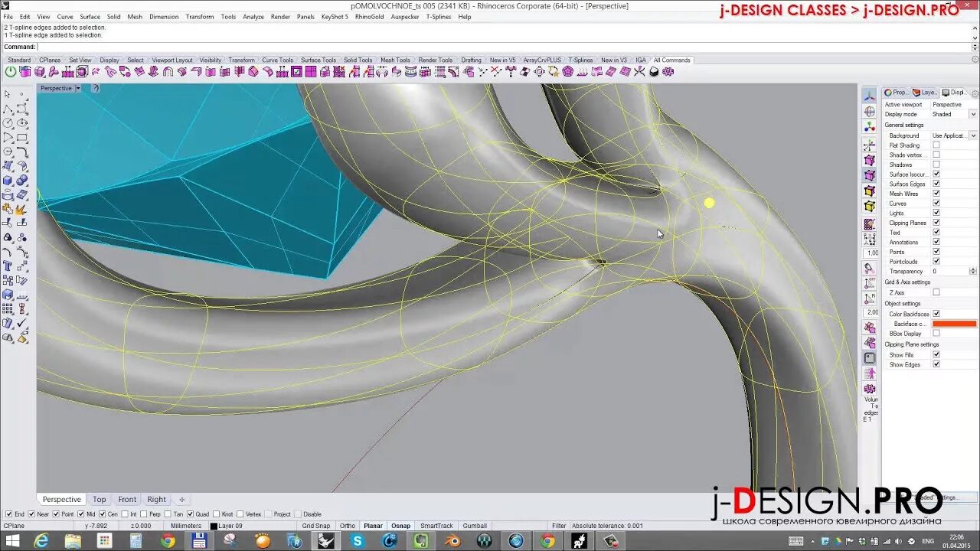
Task: Click the array grid tool in left sidebar
Action: 8,309
